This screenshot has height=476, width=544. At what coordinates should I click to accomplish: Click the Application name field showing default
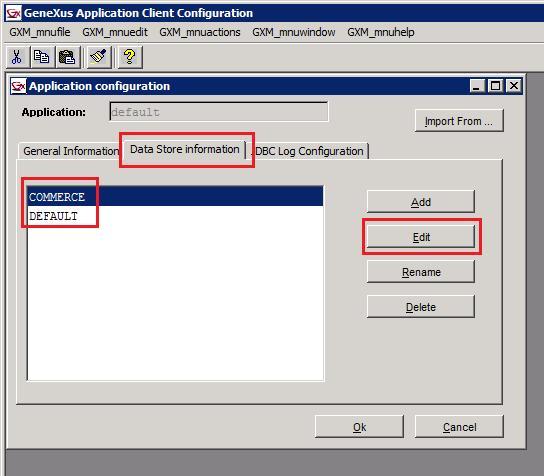pos(219,112)
